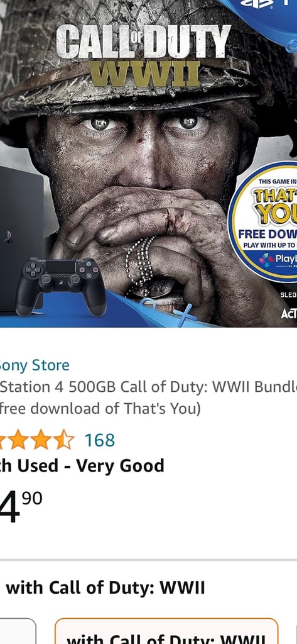
Task: Tap the 'with Call of Duty: WWII' heading
Action: [105, 588]
